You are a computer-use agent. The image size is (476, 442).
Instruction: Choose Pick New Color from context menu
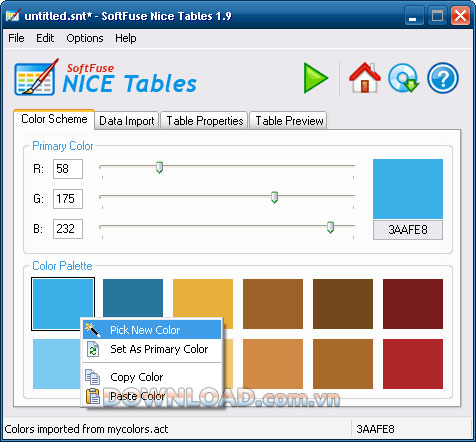pos(152,330)
